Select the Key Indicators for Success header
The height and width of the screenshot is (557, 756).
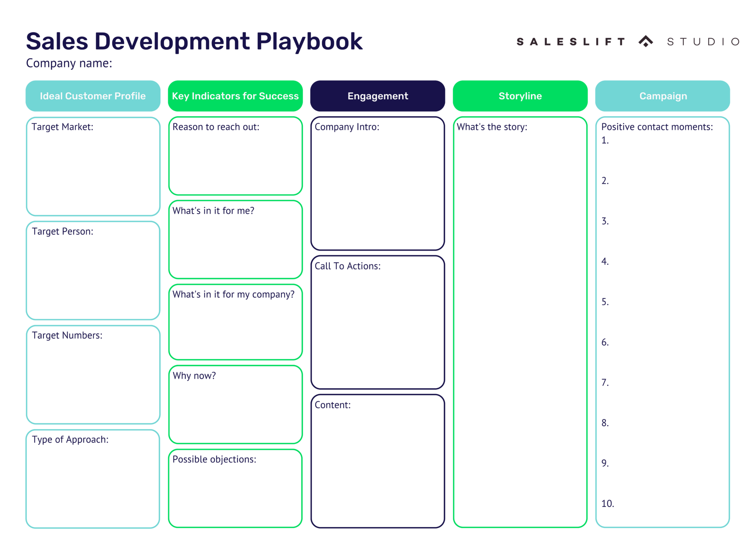(x=235, y=96)
